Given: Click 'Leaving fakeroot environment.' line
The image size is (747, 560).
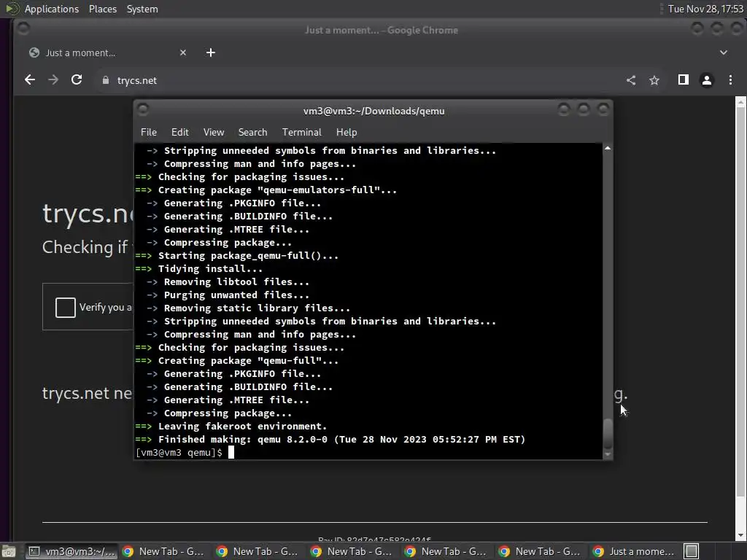Looking at the screenshot, I should click(x=231, y=427).
